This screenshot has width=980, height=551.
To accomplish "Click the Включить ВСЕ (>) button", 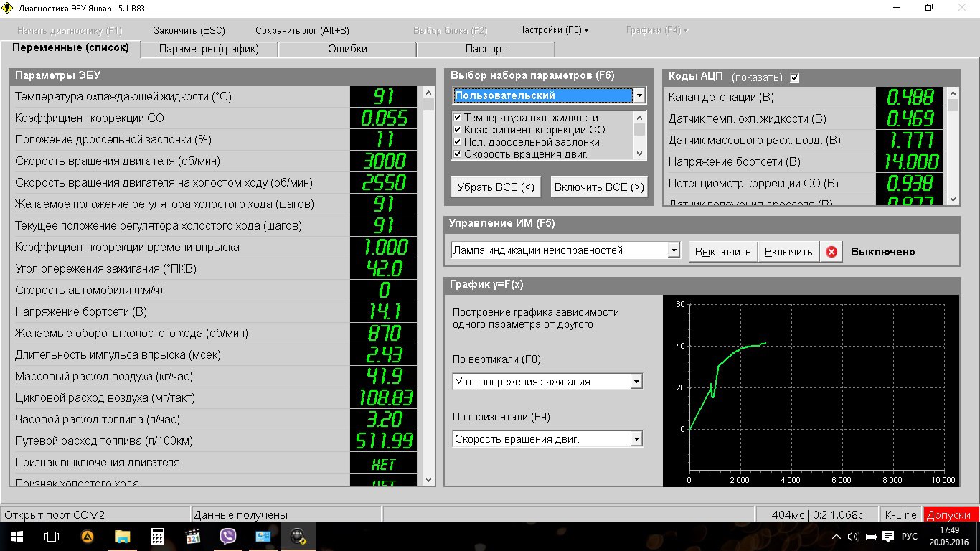I will [x=599, y=187].
